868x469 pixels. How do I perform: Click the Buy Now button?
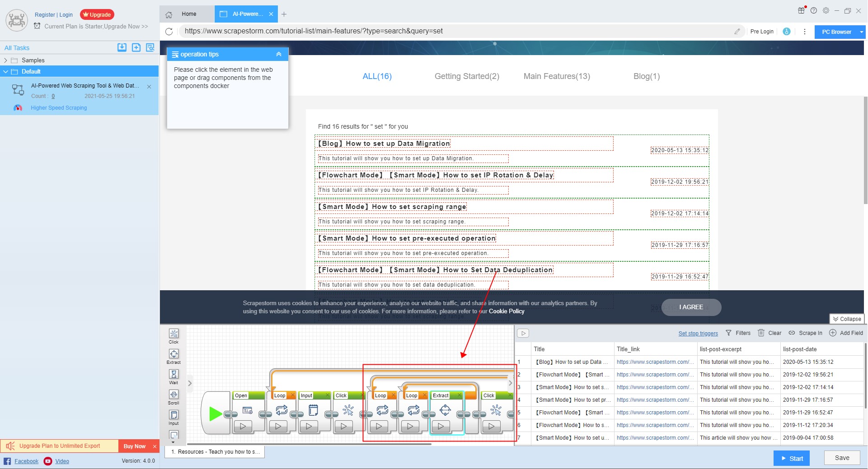point(135,446)
